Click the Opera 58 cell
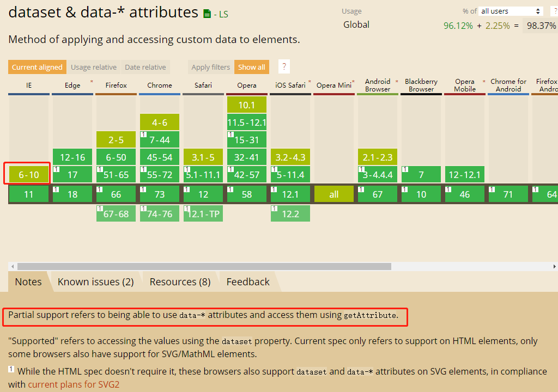This screenshot has height=392, width=558. tap(247, 194)
